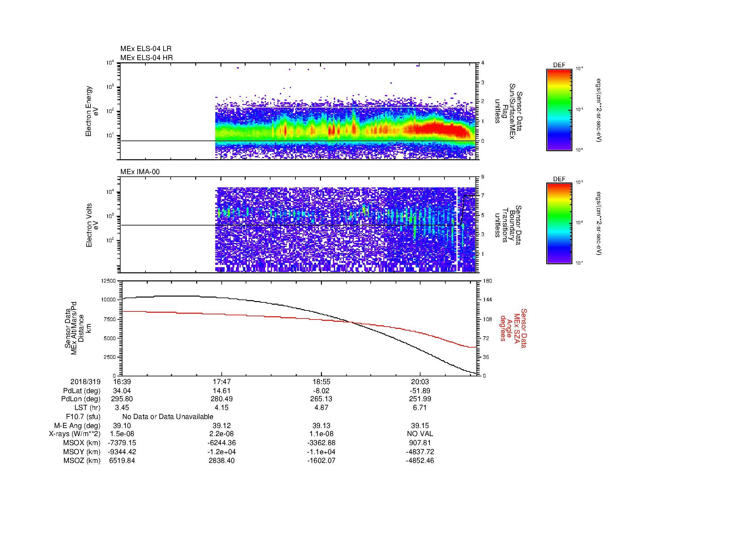756x534 pixels.
Task: Click the red 'MEx SZA Angle degrees' label
Action: (513, 328)
